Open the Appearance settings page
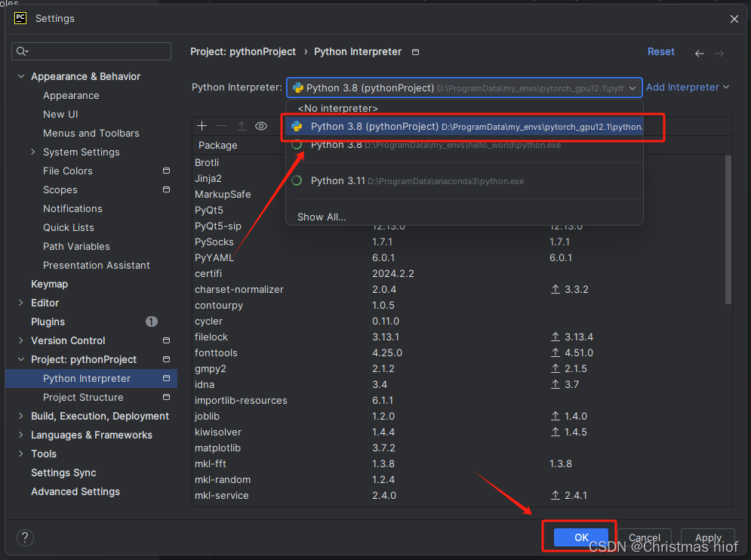 [71, 95]
